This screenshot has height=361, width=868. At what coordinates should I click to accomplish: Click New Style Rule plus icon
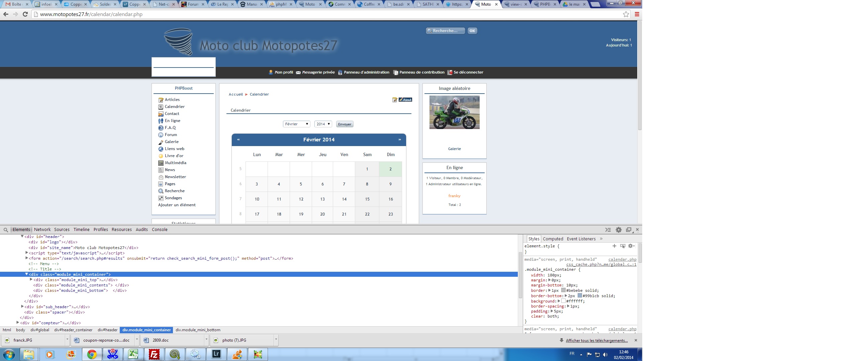(614, 246)
